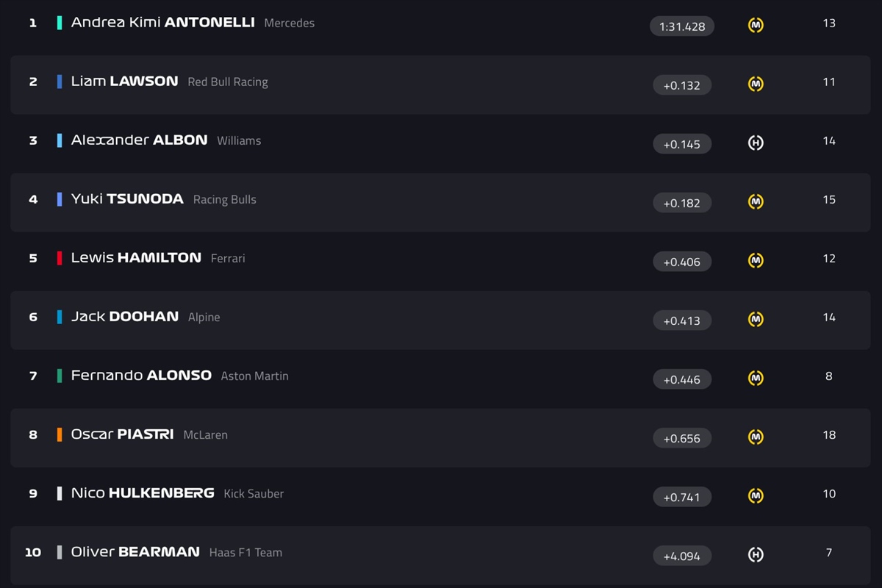This screenshot has height=588, width=882.
Task: Click medium tyre icon in Piastri's row
Action: tap(756, 437)
